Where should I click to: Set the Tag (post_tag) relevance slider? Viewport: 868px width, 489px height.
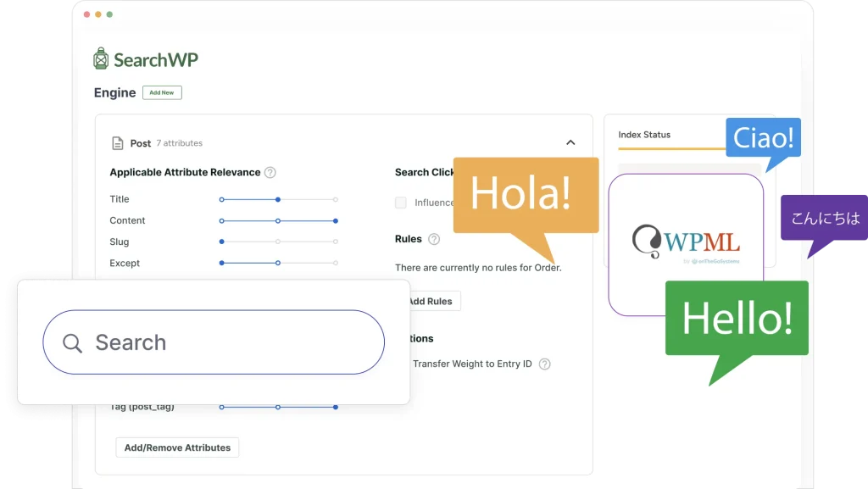278,407
